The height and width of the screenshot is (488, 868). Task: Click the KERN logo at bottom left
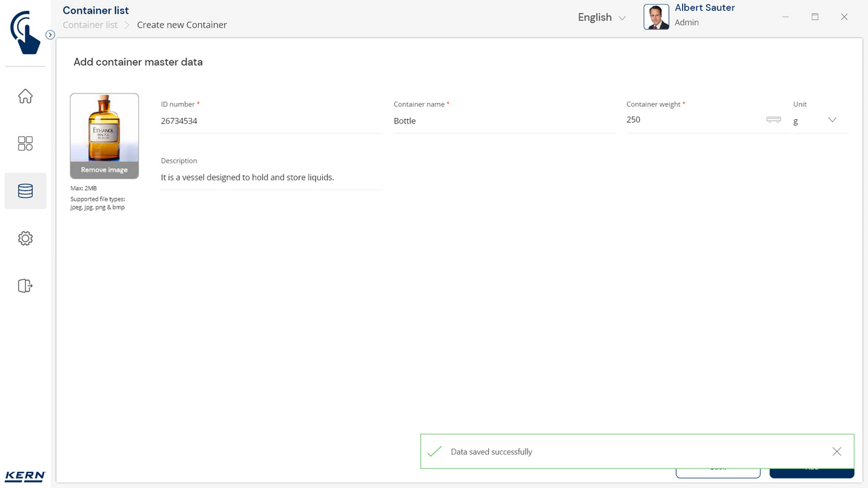click(25, 476)
